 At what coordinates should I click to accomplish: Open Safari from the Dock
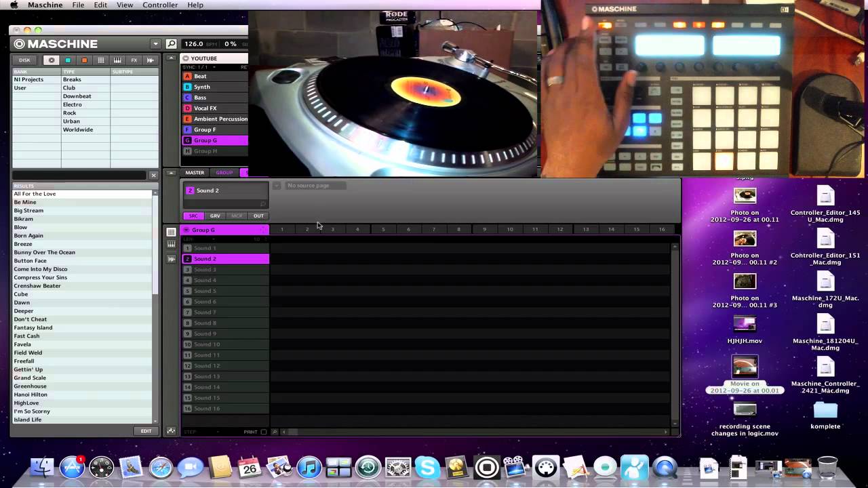[161, 467]
